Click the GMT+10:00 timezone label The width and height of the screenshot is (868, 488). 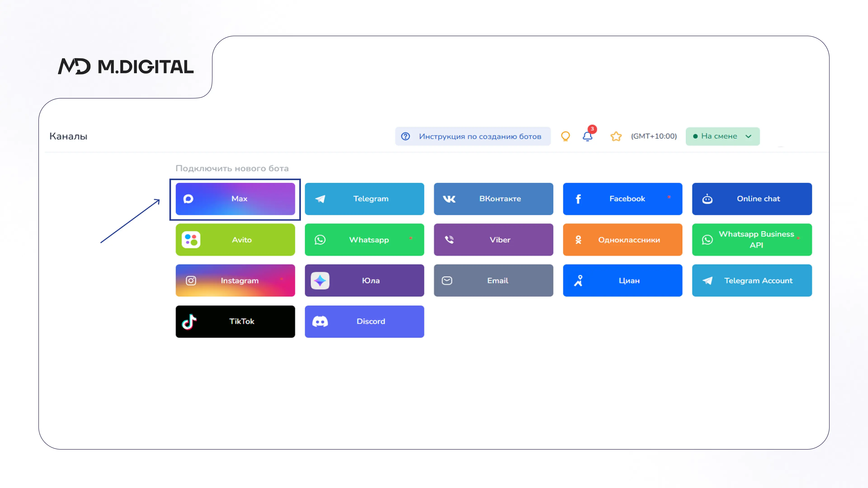pyautogui.click(x=654, y=136)
